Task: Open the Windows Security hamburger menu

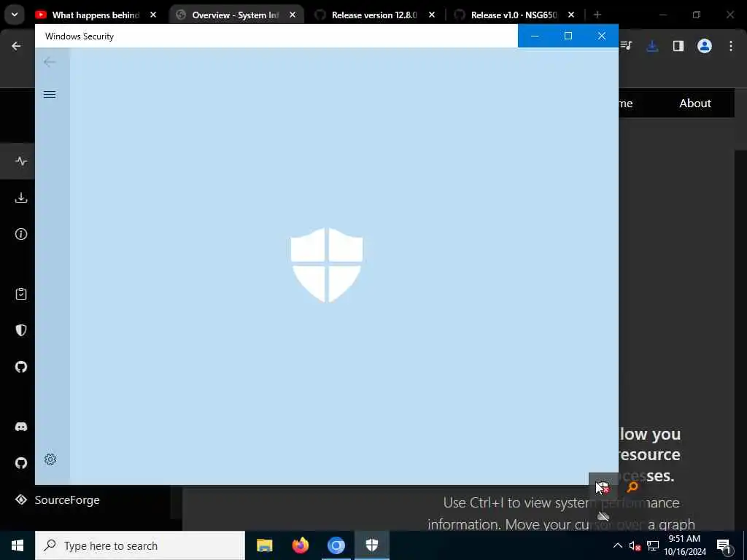Action: coord(50,94)
